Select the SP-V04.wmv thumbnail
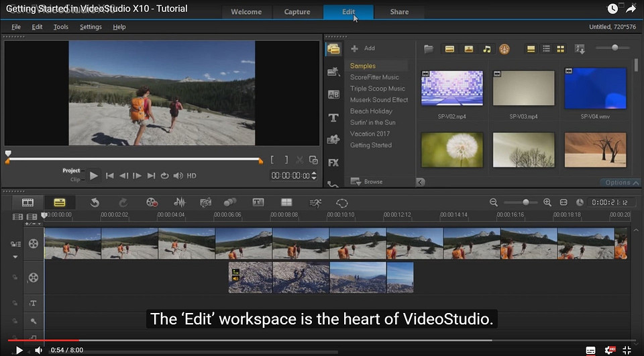 [596, 88]
